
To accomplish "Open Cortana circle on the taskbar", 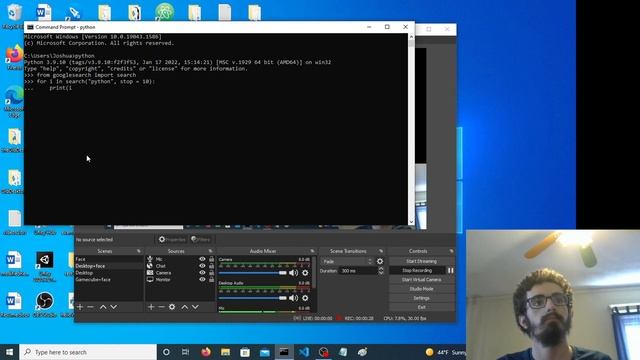I will [166, 352].
